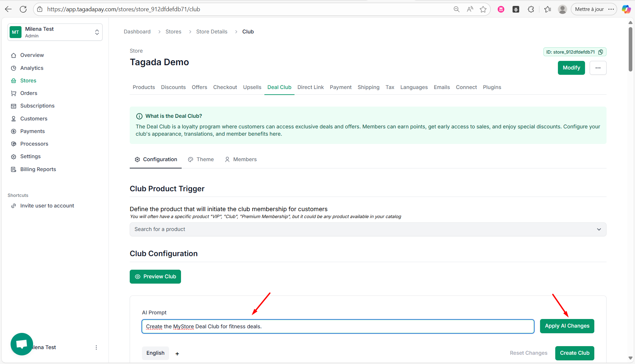Switch to the Theme sub-tab
Viewport: 635px width, 364px height.
tap(201, 159)
